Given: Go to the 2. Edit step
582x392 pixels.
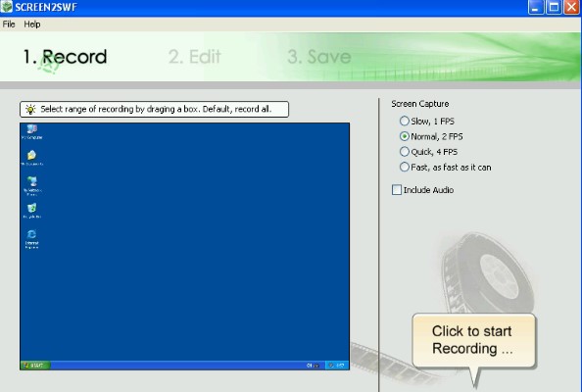Looking at the screenshot, I should 195,57.
